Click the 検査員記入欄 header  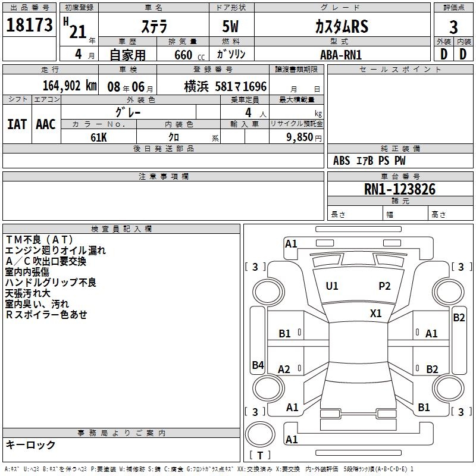121,229
